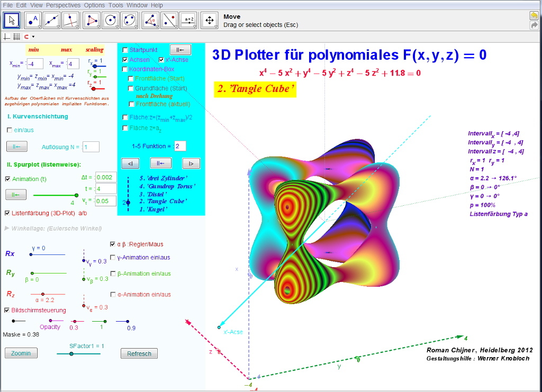Enable the Startpunkt checkbox
This screenshot has width=542, height=392.
click(125, 50)
